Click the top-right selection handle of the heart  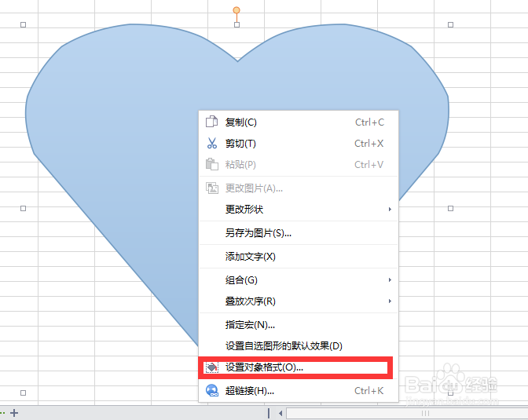[x=450, y=24]
